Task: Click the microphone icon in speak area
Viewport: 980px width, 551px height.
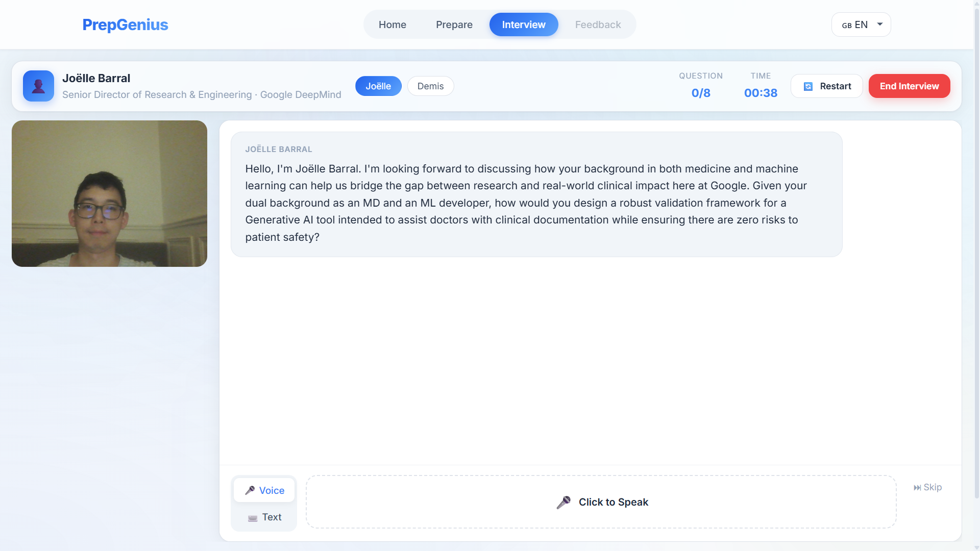Action: point(563,502)
